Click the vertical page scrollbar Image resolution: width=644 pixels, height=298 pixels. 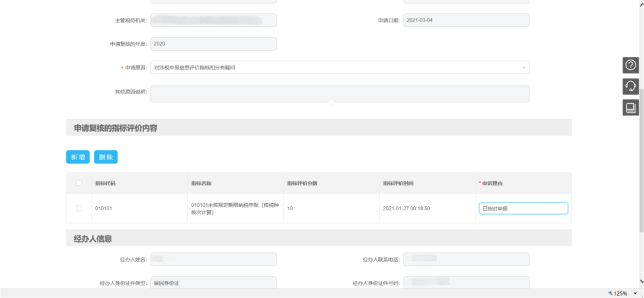pos(641,161)
